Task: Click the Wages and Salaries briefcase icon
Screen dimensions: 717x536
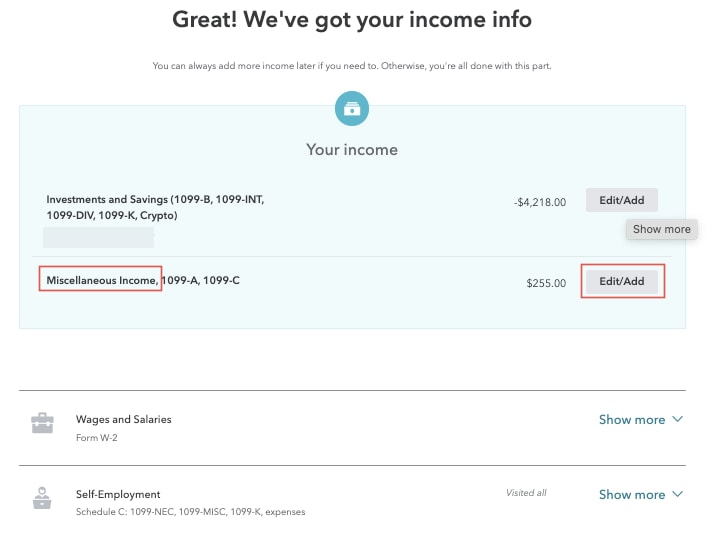Action: pos(42,423)
